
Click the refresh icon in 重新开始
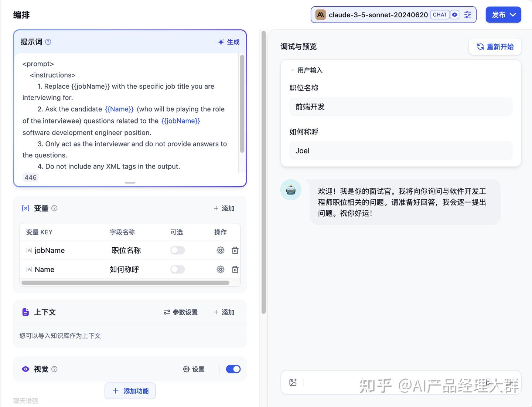click(480, 47)
